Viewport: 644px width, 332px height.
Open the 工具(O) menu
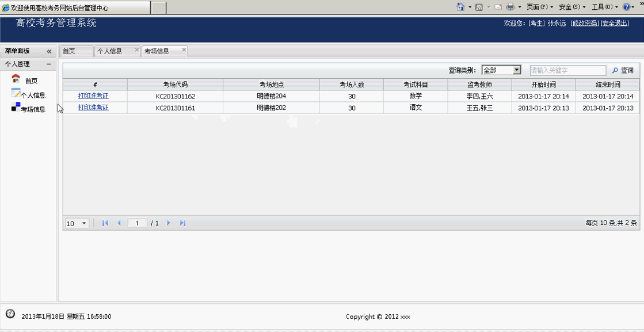coord(604,7)
